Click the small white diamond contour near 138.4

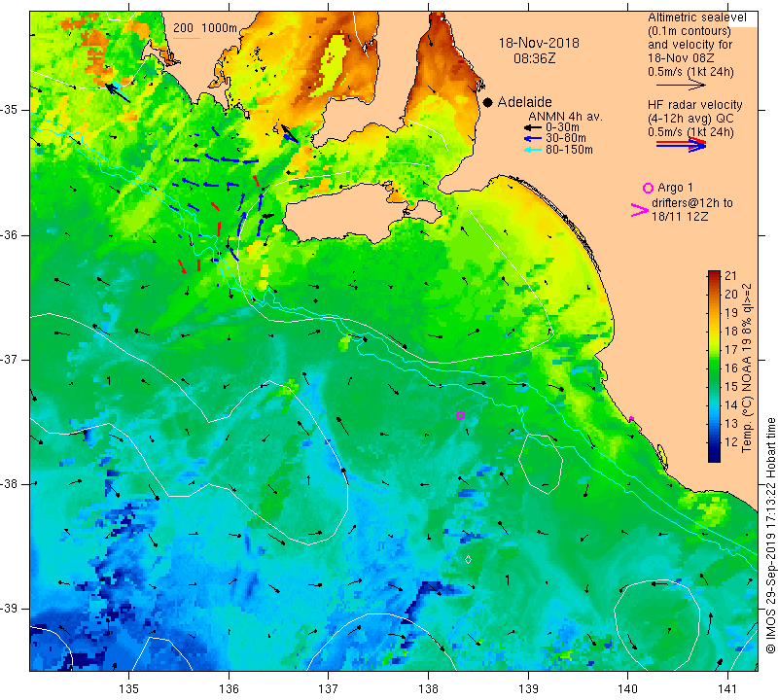[x=468, y=560]
